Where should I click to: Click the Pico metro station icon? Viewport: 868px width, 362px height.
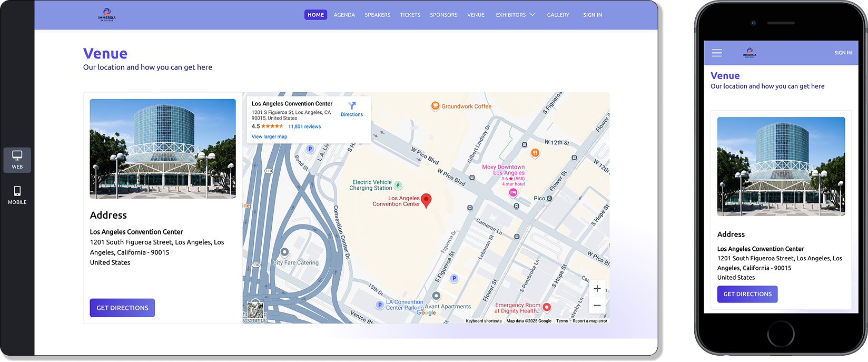pos(549,199)
